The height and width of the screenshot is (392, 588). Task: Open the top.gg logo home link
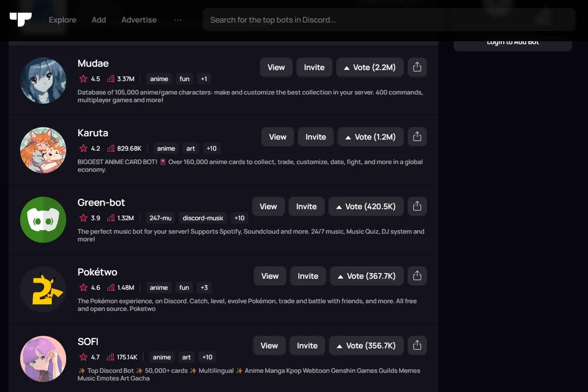tap(21, 20)
